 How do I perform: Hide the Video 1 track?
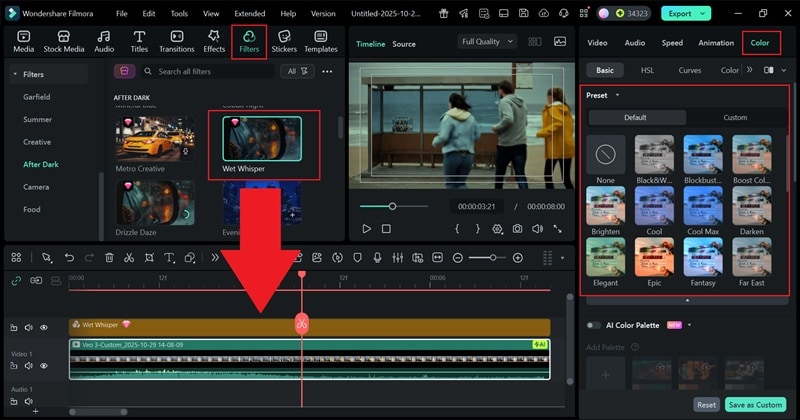click(44, 365)
